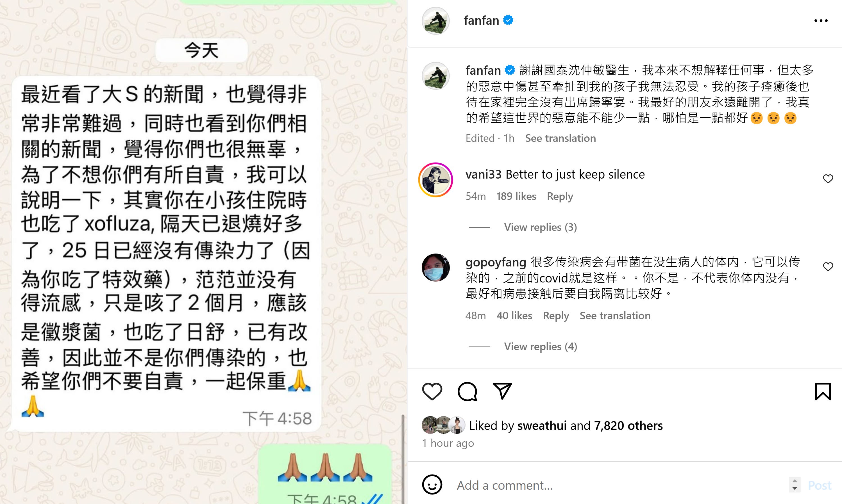Open emoji picker smiley icon

[432, 485]
